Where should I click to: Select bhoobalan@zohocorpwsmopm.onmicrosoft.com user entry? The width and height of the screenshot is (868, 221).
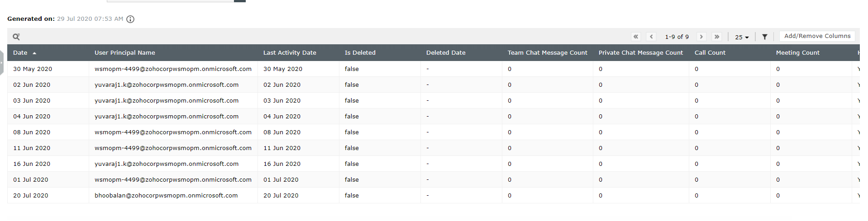click(x=166, y=196)
